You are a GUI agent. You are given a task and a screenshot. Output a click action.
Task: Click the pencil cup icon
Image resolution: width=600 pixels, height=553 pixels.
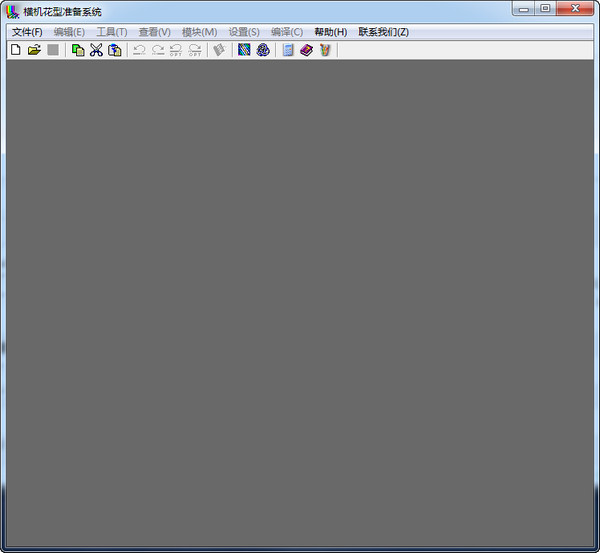click(x=325, y=50)
